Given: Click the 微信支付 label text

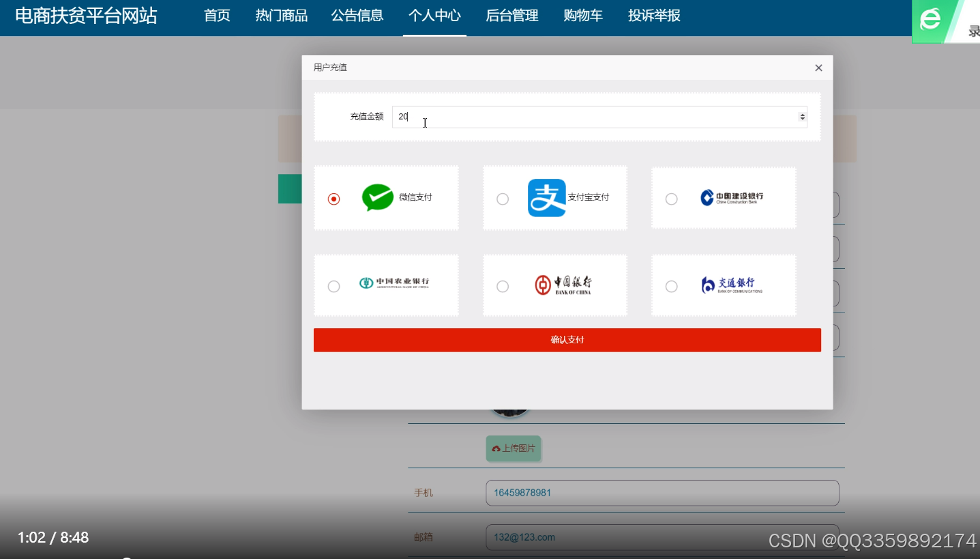Looking at the screenshot, I should pos(415,197).
